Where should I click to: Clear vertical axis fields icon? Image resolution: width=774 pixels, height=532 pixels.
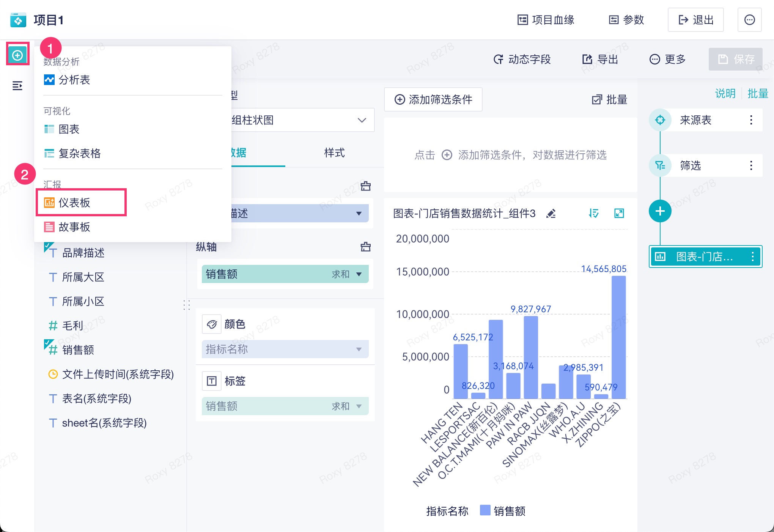[x=365, y=247]
